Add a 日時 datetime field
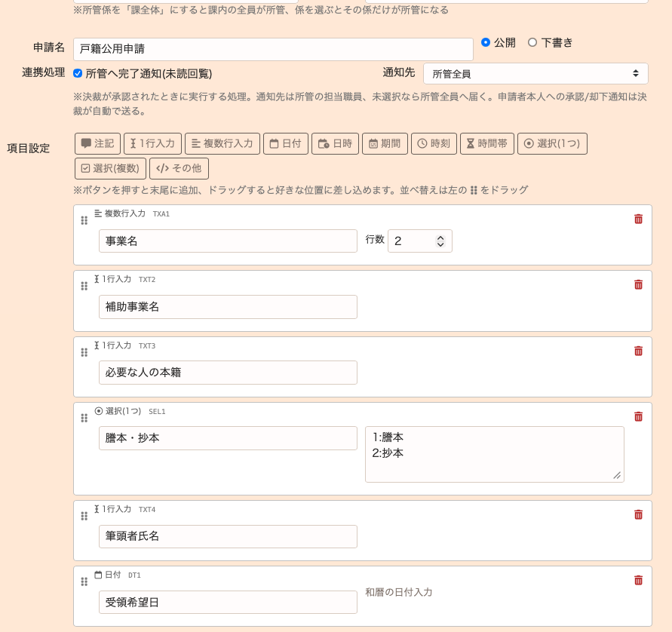The image size is (672, 632). click(x=335, y=143)
